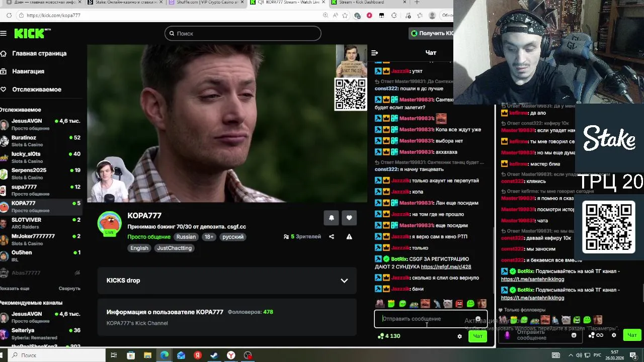
Task: Click into the Kick Поиск search field
Action: click(x=243, y=34)
